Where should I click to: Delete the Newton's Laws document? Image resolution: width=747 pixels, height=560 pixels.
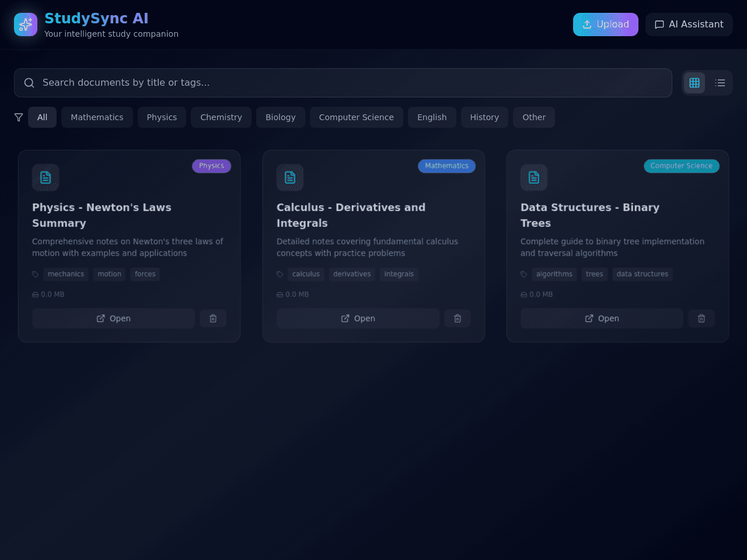[x=213, y=318]
